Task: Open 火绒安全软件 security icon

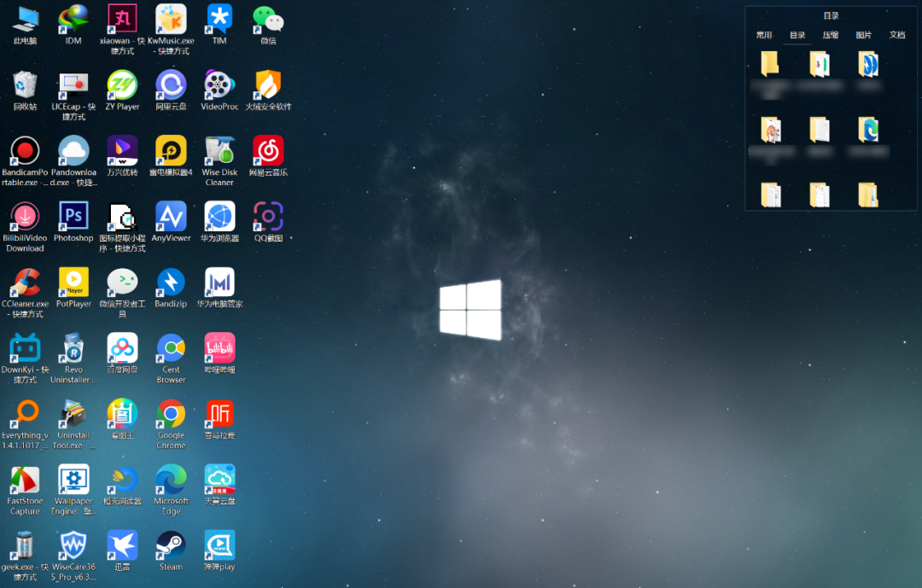Action: click(x=268, y=86)
